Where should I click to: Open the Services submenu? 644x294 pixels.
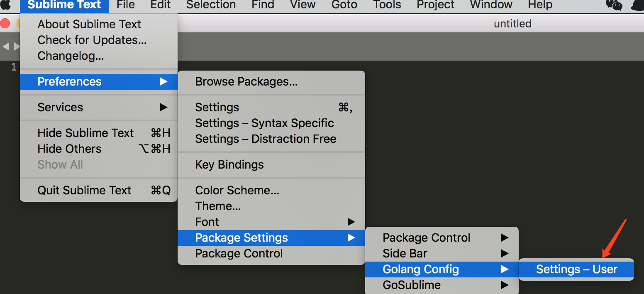tap(99, 107)
